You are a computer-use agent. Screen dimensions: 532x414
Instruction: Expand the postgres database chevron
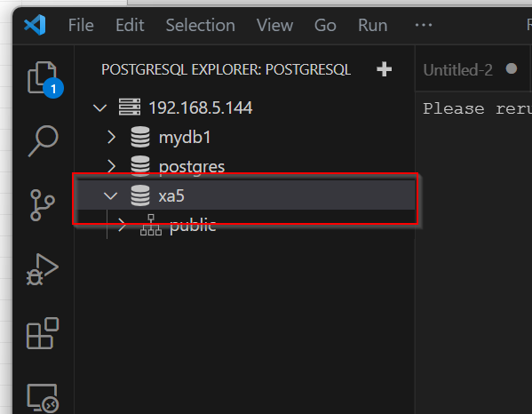point(111,166)
